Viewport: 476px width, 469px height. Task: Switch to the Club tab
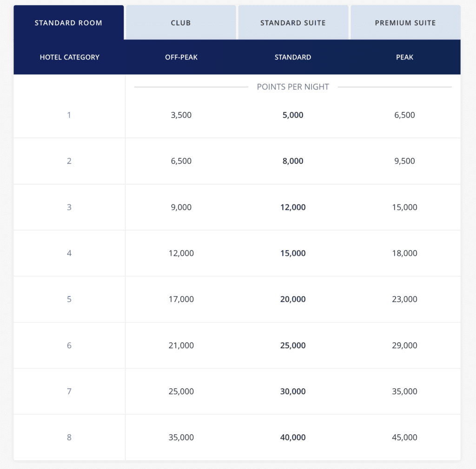180,22
